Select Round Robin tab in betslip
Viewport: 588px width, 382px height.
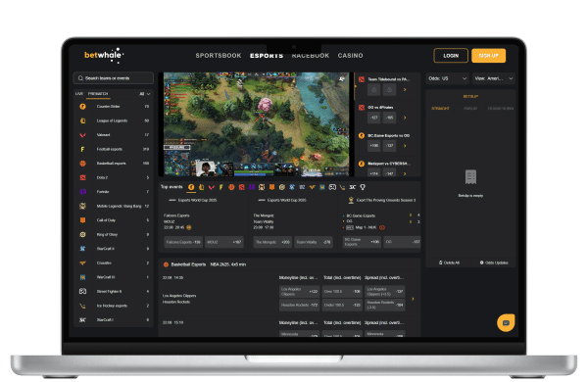coord(501,109)
